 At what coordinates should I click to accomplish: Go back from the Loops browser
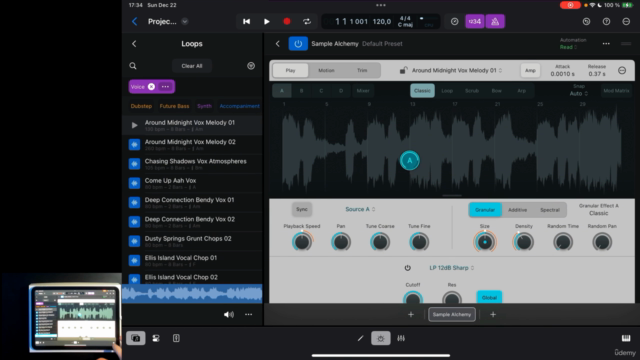[x=134, y=44]
